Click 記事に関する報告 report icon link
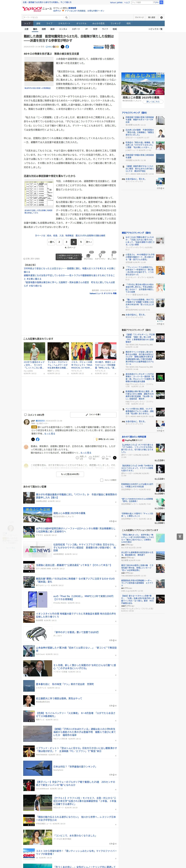The width and height of the screenshot is (186, 868). point(32,259)
